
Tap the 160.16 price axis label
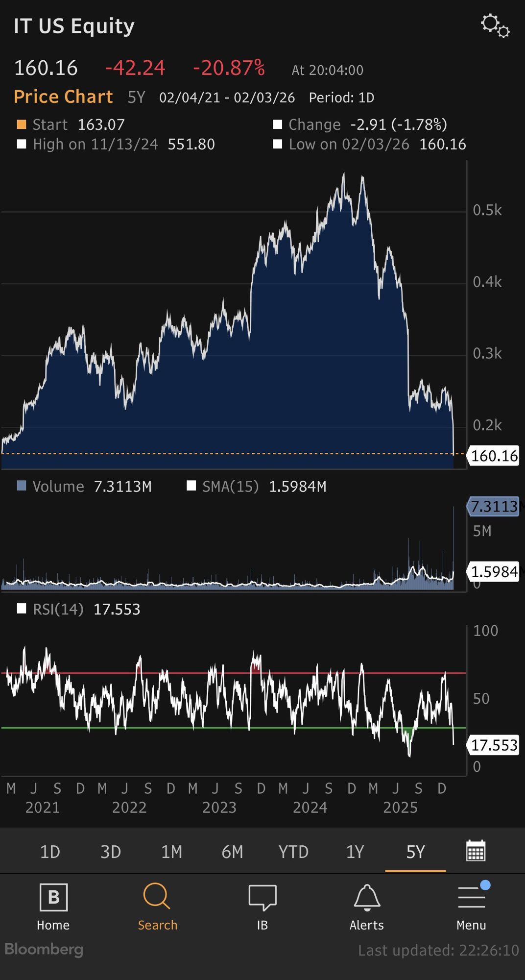494,456
